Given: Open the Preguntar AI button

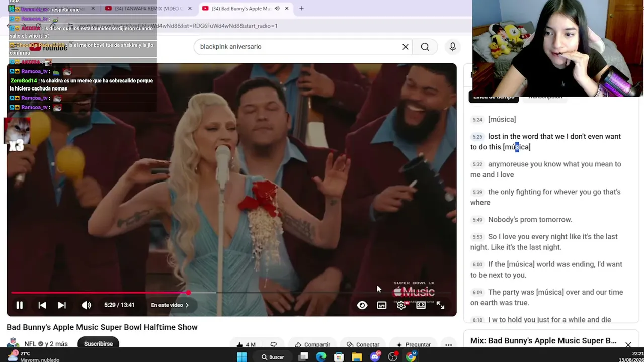Looking at the screenshot, I should click(x=414, y=345).
